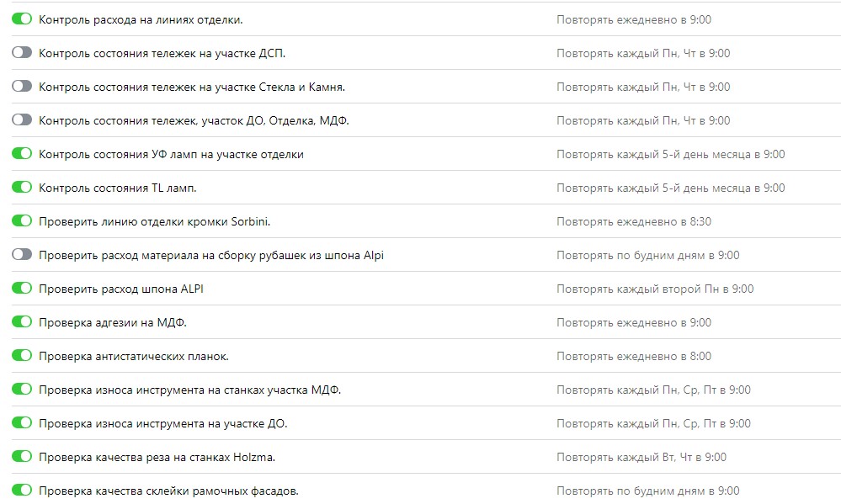Open task Проверка износа инструмента на участке ДО
Viewport: 841px width, 504px height.
coord(162,423)
